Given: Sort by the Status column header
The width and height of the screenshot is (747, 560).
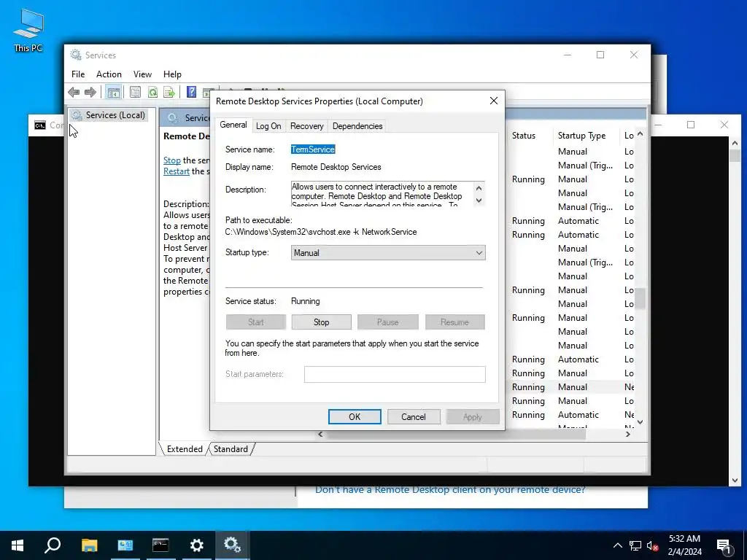Looking at the screenshot, I should pyautogui.click(x=524, y=136).
